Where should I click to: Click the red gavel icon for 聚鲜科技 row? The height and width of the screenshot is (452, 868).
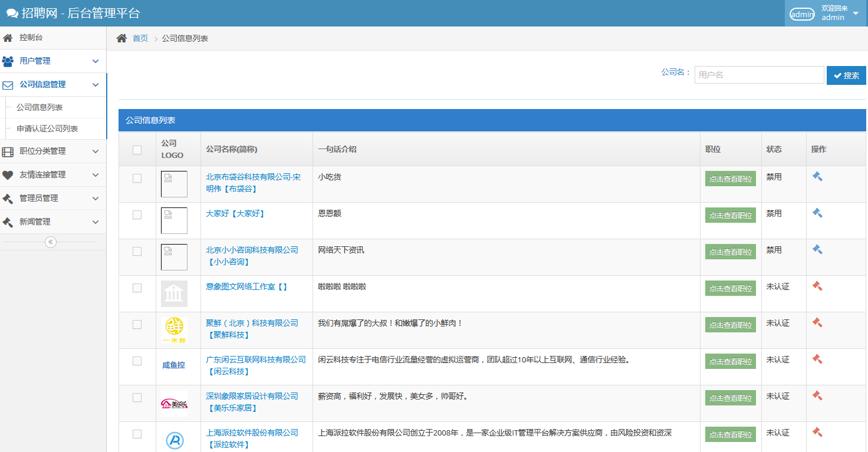(x=817, y=322)
